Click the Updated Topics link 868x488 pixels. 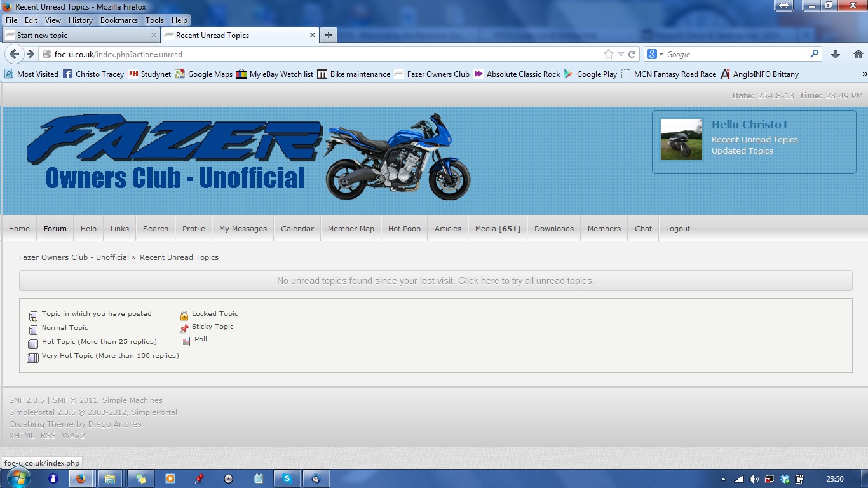pos(742,151)
